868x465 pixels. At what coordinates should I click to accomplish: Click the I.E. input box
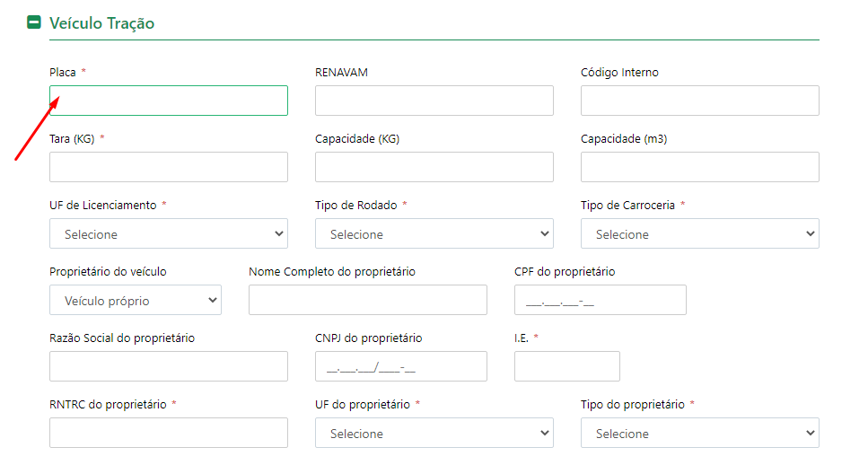(567, 366)
